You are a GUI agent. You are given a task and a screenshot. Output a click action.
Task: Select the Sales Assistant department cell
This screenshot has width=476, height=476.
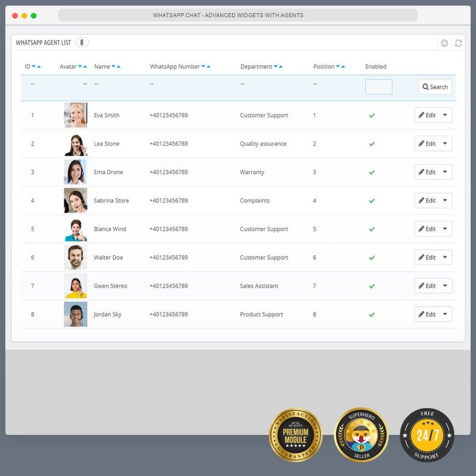click(259, 286)
